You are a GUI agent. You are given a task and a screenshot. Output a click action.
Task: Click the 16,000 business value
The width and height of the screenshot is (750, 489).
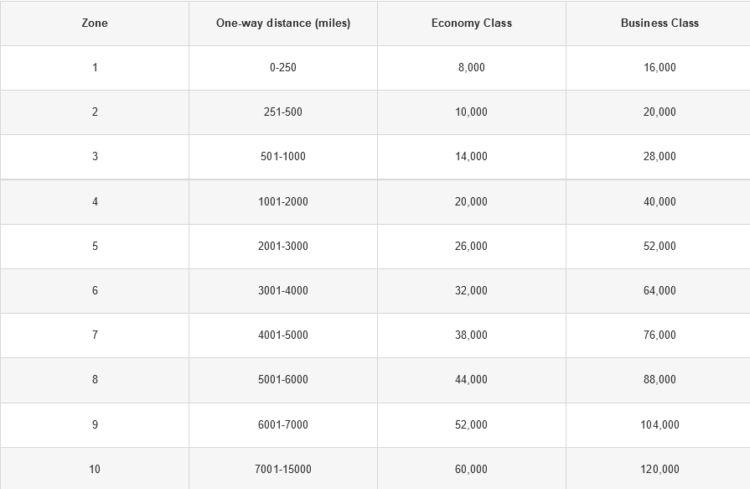coord(660,67)
